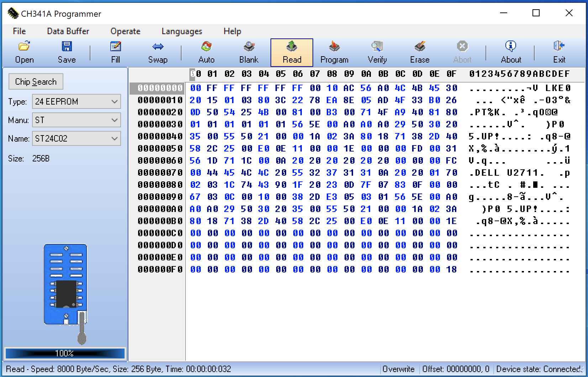The width and height of the screenshot is (588, 377).
Task: Maximize the CH341A Programmer window
Action: [x=536, y=13]
